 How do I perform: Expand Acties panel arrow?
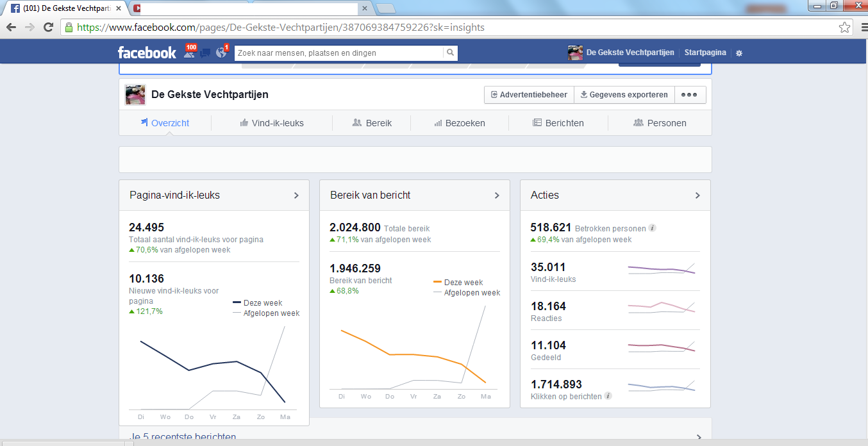(x=697, y=195)
